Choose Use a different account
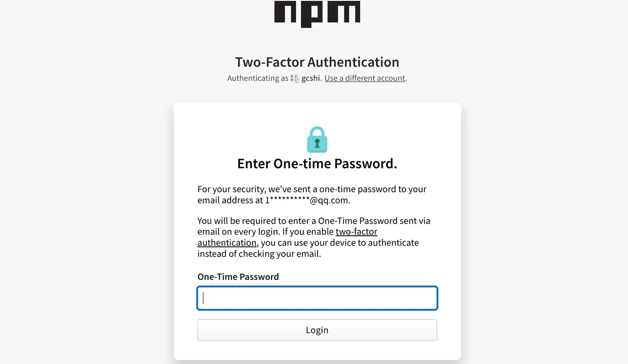This screenshot has height=364, width=628. point(365,78)
